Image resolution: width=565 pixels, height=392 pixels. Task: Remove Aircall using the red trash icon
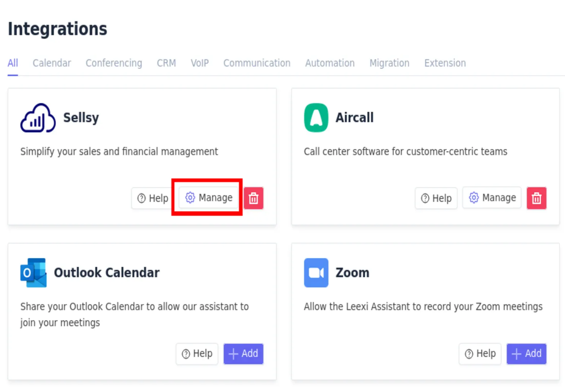click(536, 198)
